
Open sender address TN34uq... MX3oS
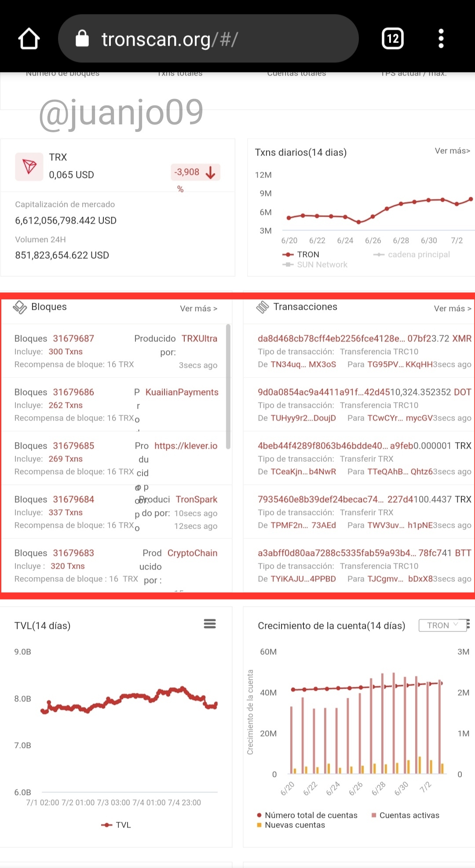coord(303,364)
